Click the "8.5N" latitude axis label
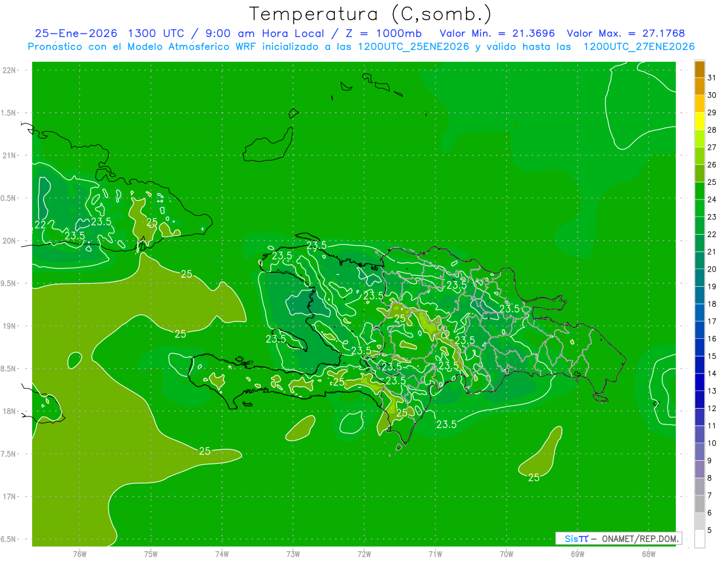The height and width of the screenshot is (562, 728). point(9,369)
